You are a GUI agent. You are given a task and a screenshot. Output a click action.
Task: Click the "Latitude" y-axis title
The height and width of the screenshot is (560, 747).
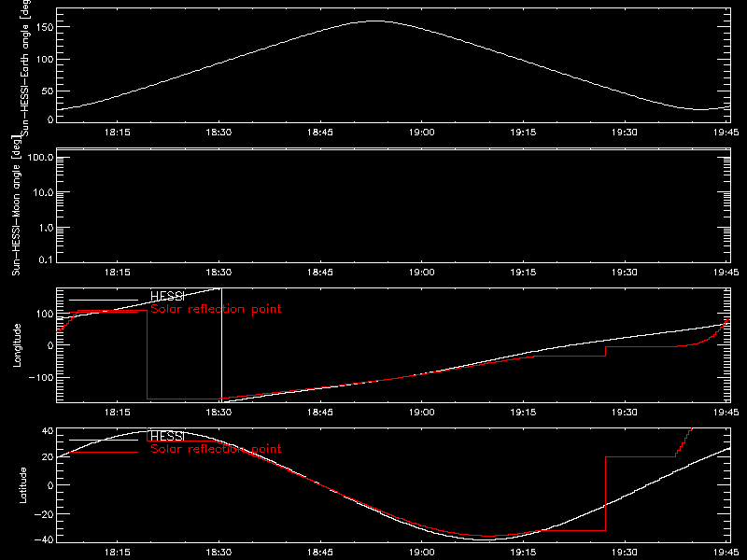[22, 485]
